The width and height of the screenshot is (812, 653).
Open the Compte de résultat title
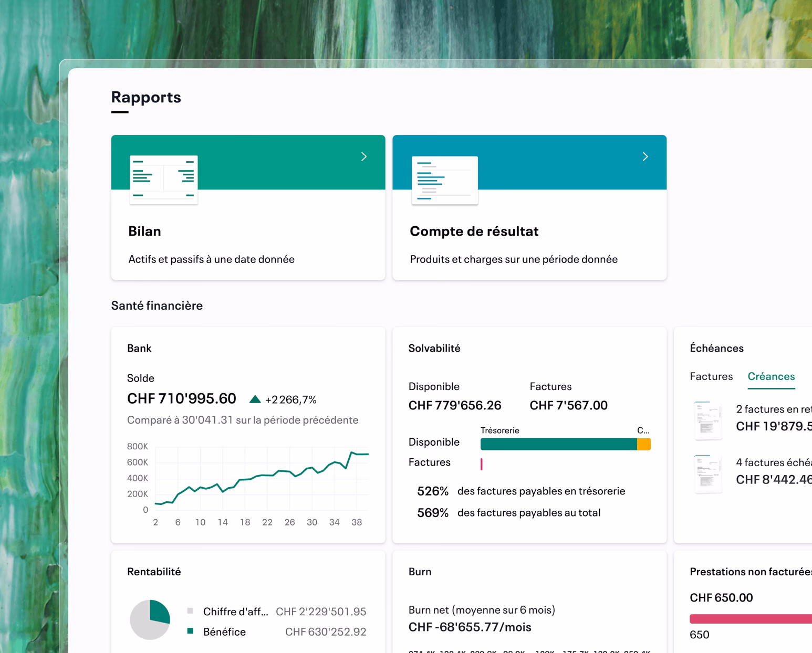click(474, 231)
